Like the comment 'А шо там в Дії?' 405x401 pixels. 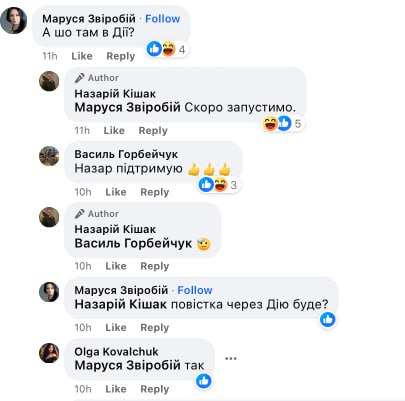[82, 56]
